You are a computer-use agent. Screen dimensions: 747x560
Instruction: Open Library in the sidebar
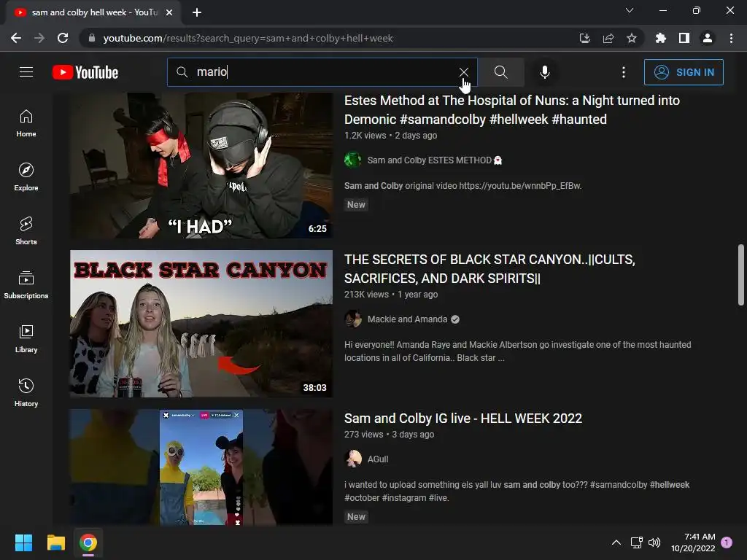click(26, 338)
